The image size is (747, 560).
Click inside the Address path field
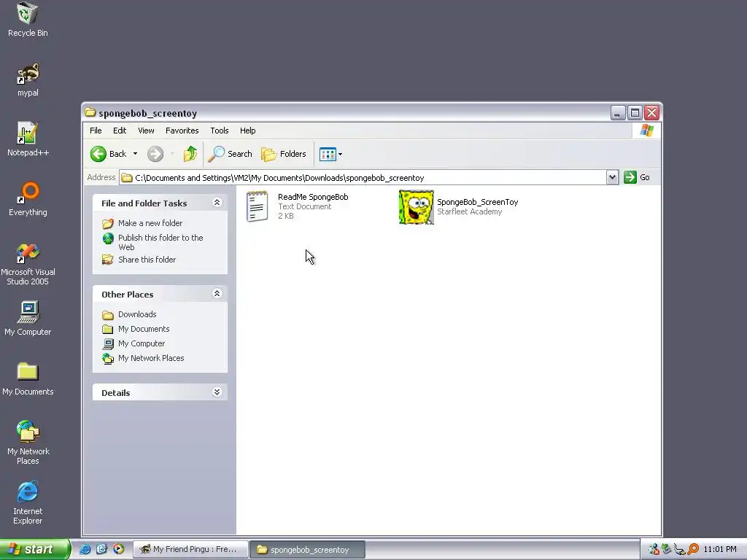point(363,178)
